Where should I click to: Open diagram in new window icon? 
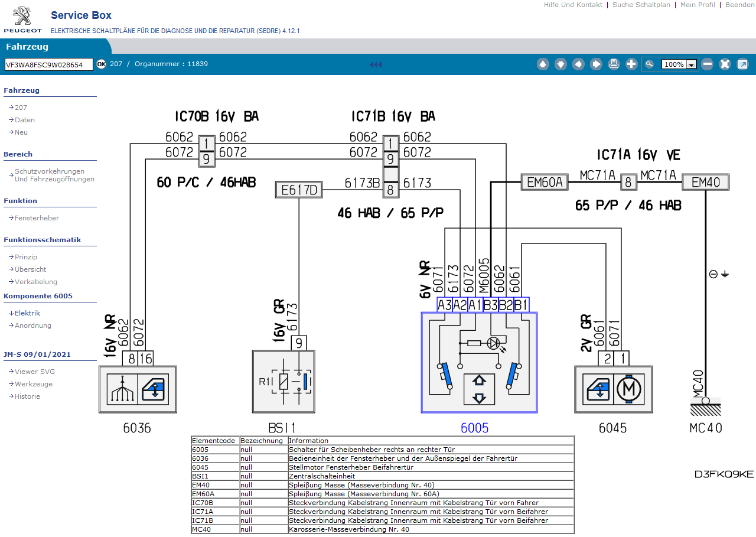point(742,64)
